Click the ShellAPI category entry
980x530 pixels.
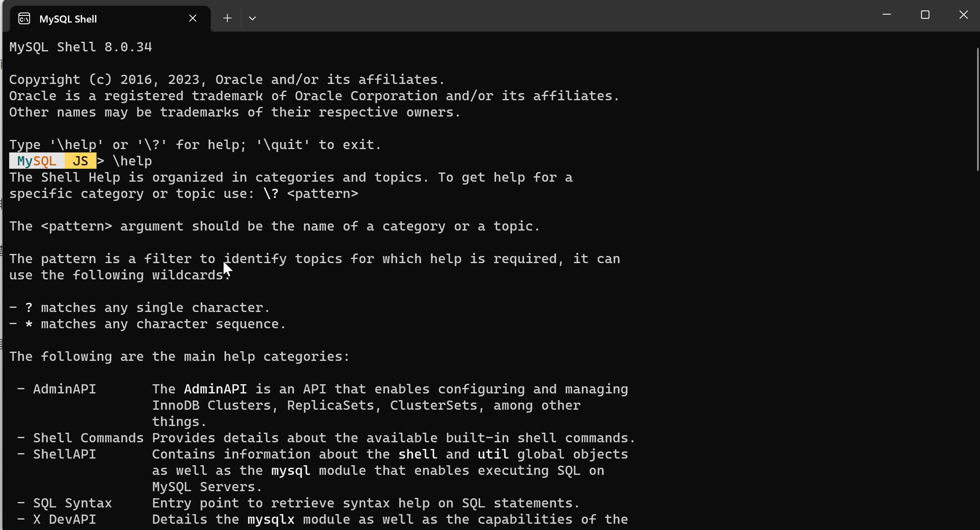click(64, 454)
